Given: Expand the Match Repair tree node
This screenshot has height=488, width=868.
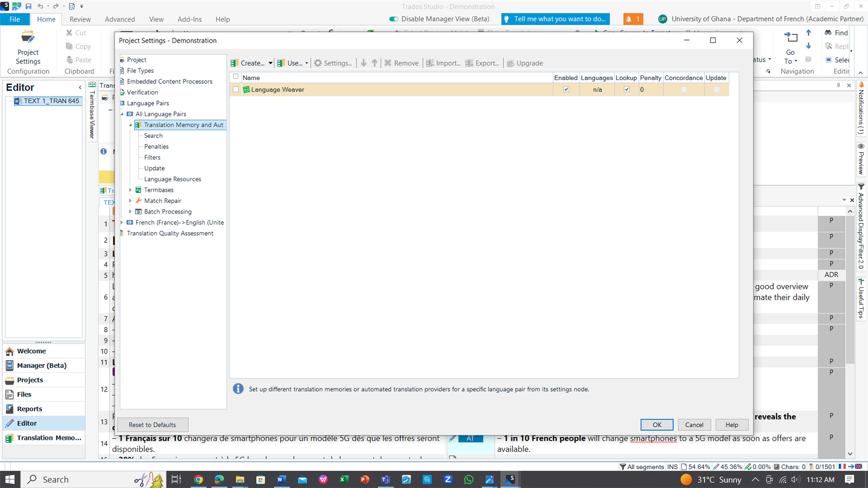Looking at the screenshot, I should pos(130,201).
